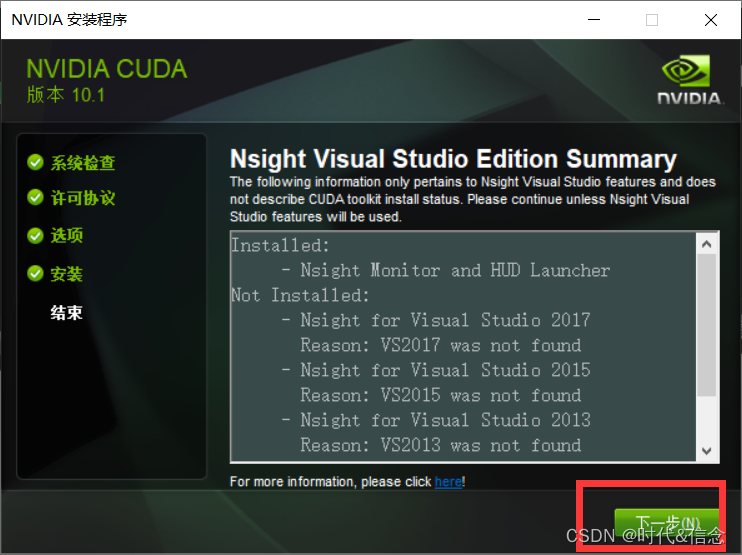Click 'Nsight for Visual Studio 2015' line
Screen dimensions: 742x555
coord(445,370)
